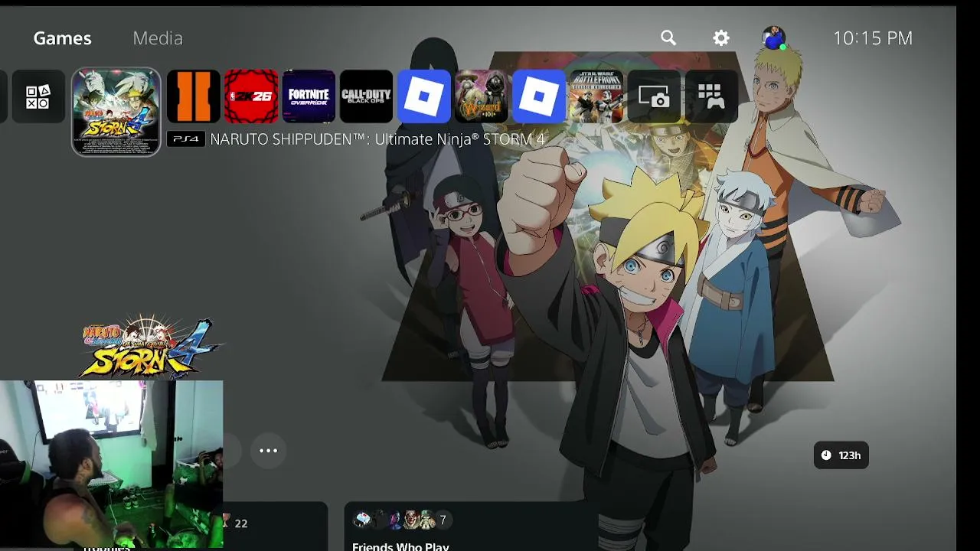Click the PS4 platform badge
980x551 pixels.
point(185,139)
